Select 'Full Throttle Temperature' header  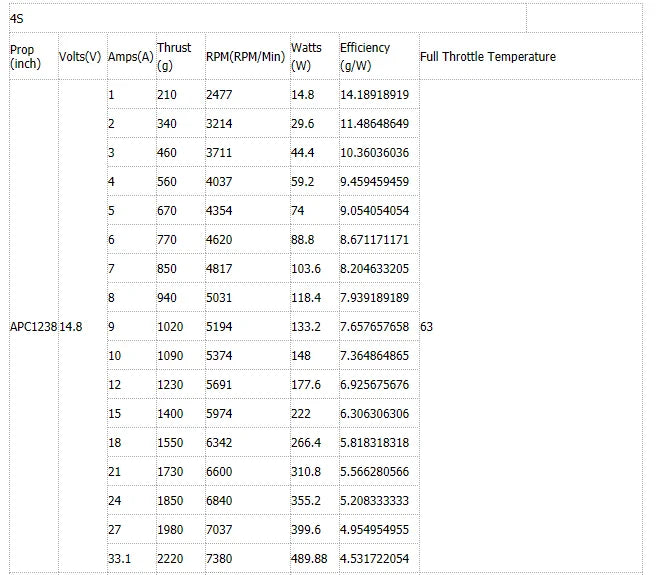coord(530,56)
